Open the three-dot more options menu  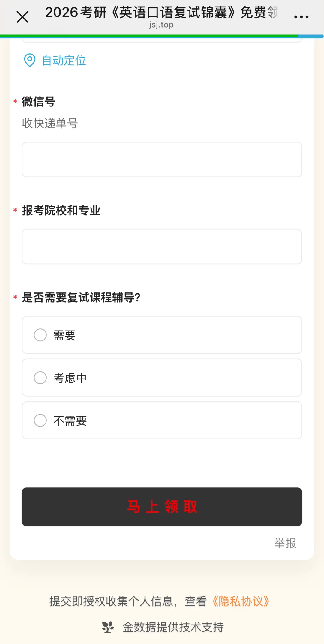pos(301,17)
